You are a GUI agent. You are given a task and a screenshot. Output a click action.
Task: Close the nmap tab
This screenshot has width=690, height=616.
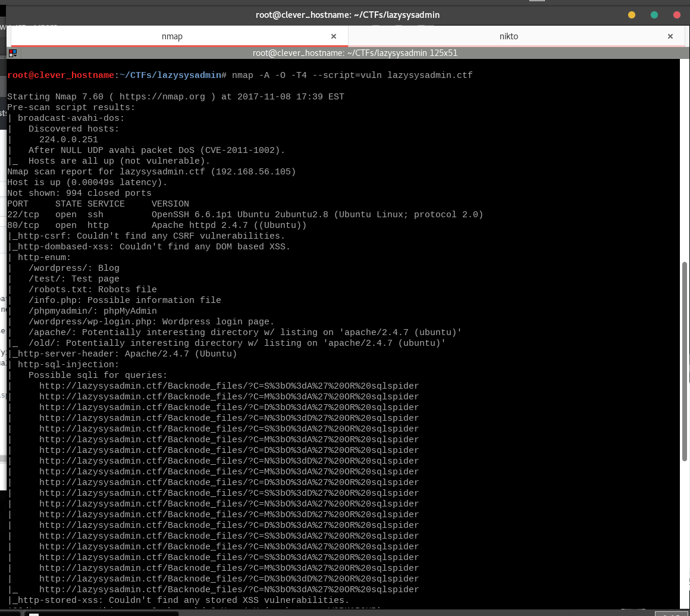pyautogui.click(x=334, y=36)
